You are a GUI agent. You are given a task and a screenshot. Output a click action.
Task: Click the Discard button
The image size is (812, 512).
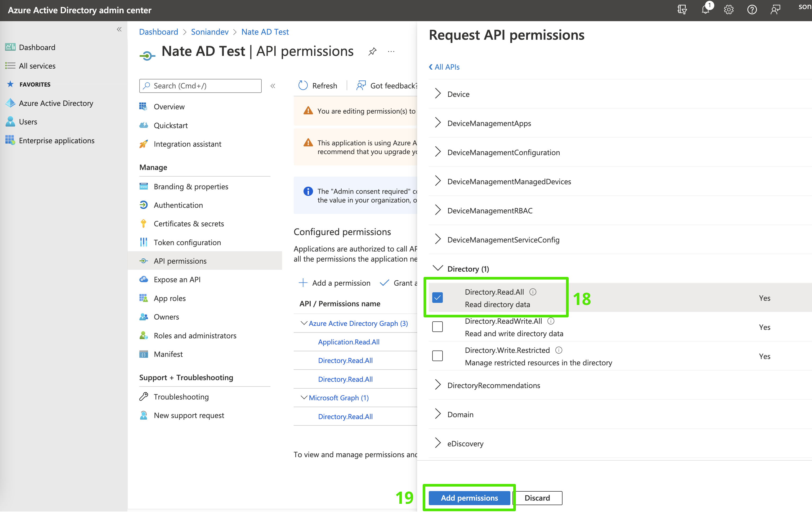(x=538, y=498)
